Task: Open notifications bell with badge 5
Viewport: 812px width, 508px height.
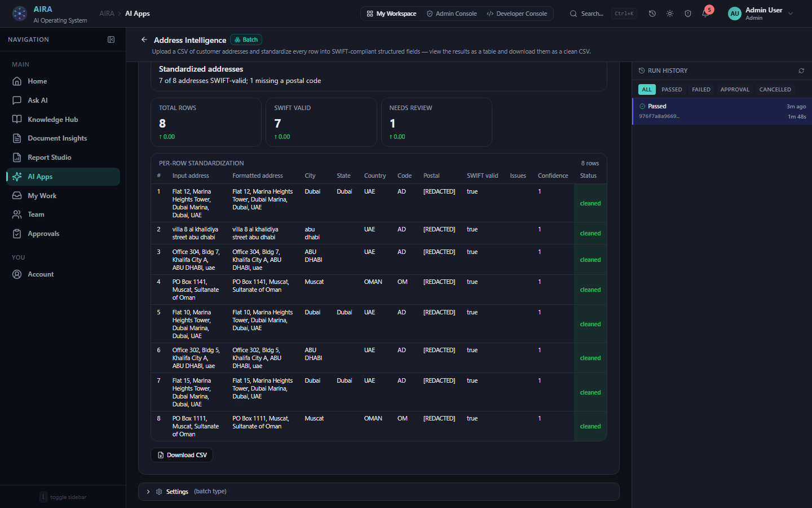Action: (706, 13)
